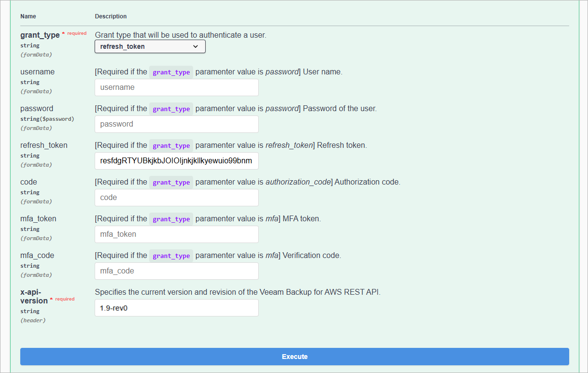Click the grant_type code tag in password description
This screenshot has width=588, height=373.
(171, 109)
